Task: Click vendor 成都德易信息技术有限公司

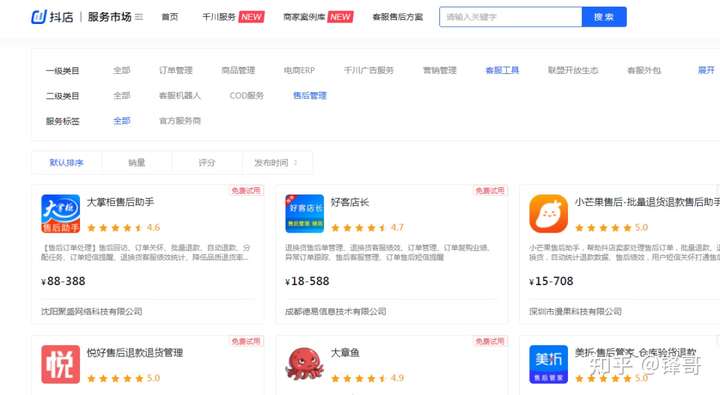Action: (336, 311)
